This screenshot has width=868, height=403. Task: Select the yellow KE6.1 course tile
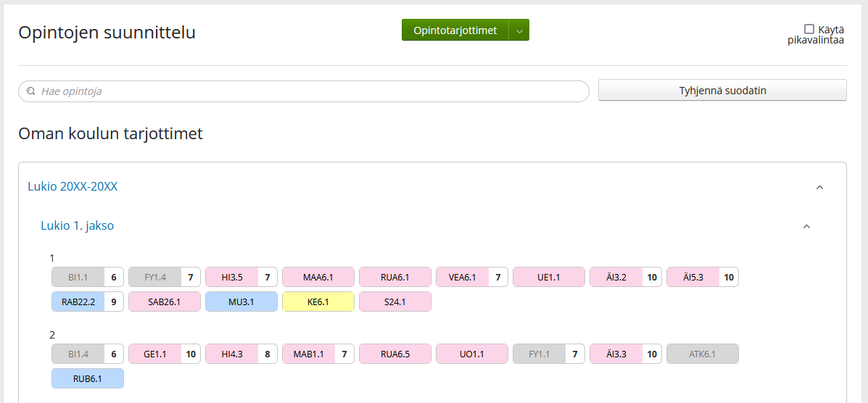tap(318, 302)
